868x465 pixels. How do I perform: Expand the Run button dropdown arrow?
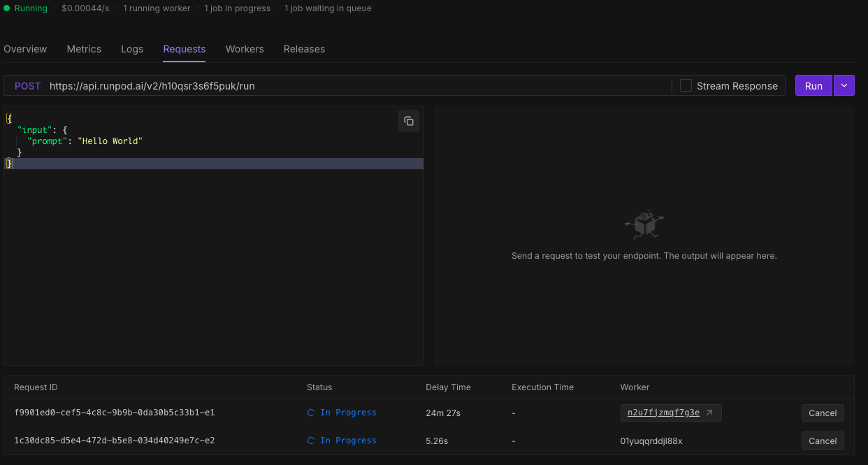tap(844, 85)
